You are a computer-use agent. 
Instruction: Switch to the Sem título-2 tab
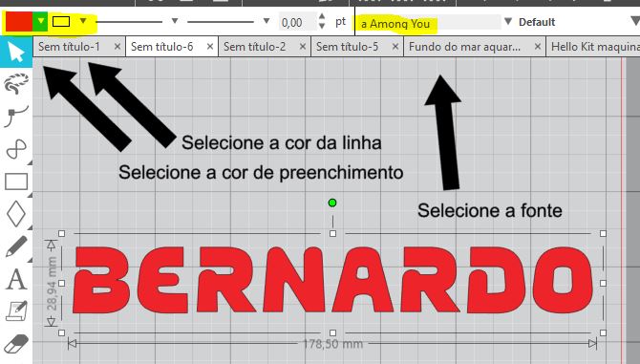point(255,47)
